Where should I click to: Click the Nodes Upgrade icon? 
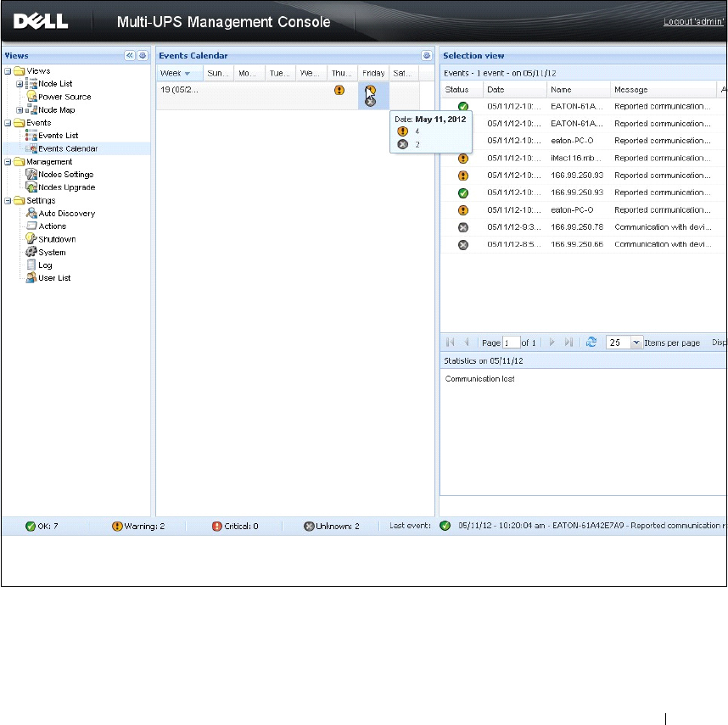pos(31,187)
